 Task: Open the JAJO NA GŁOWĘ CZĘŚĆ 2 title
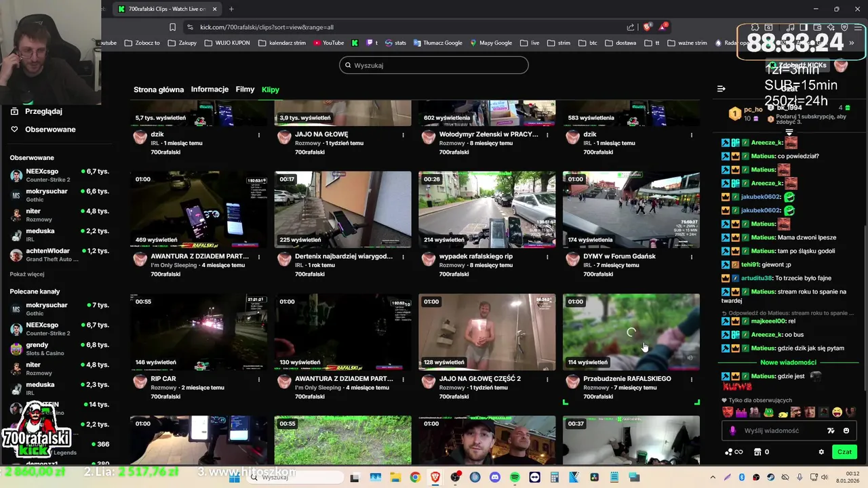point(479,379)
